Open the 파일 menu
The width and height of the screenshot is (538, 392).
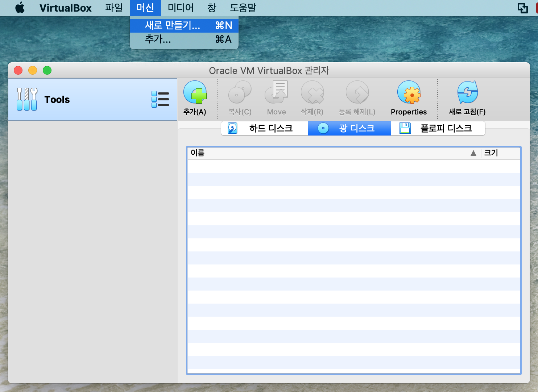[114, 8]
